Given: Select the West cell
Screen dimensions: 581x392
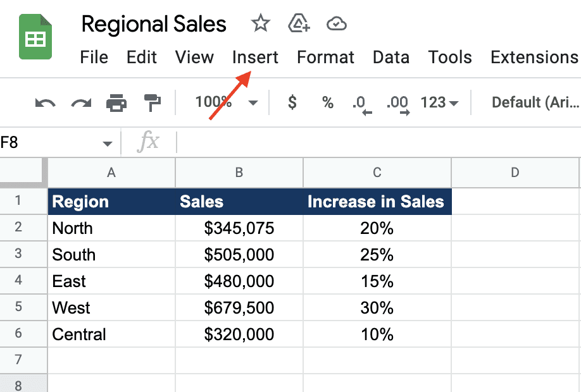Looking at the screenshot, I should point(111,308).
